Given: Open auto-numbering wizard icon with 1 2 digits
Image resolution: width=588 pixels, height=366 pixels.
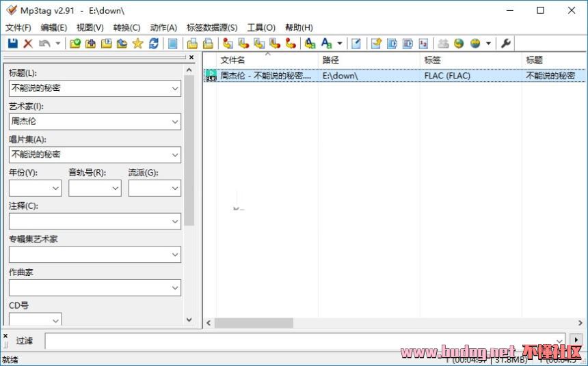Looking at the screenshot, I should [423, 44].
